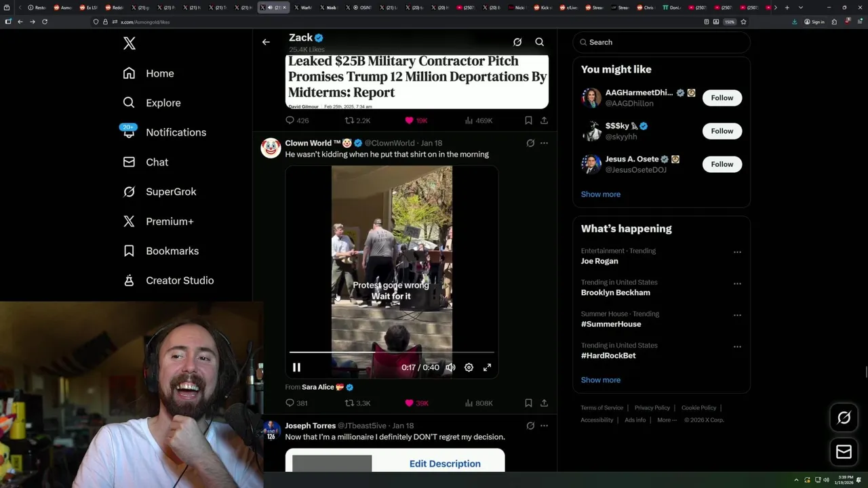
Task: Expand the More footer menu
Action: point(667,420)
